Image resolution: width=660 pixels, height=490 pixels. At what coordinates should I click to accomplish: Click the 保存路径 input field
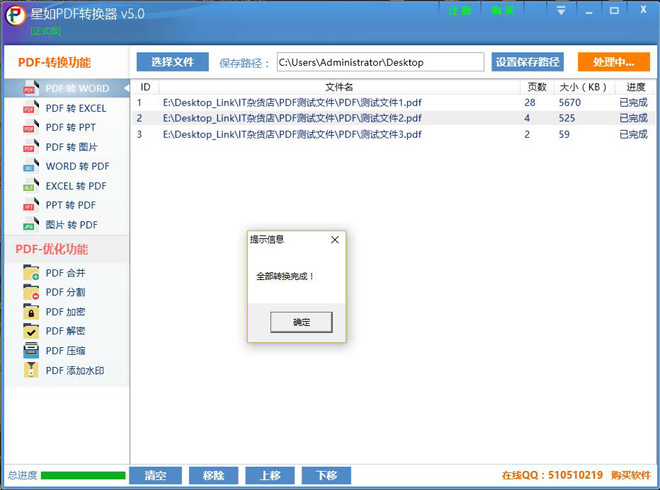(x=380, y=62)
